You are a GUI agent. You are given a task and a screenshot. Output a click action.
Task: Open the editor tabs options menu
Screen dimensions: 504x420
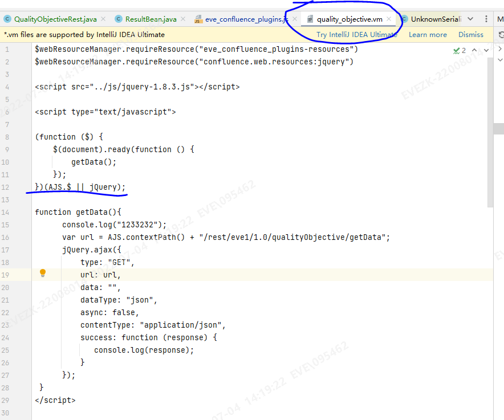(x=486, y=19)
